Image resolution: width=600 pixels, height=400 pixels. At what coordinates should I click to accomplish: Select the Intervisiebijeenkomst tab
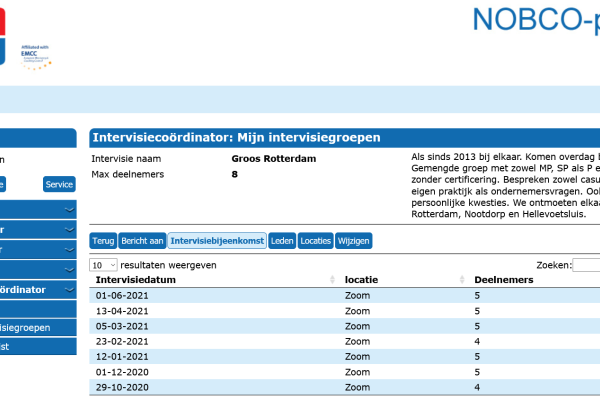coord(217,241)
